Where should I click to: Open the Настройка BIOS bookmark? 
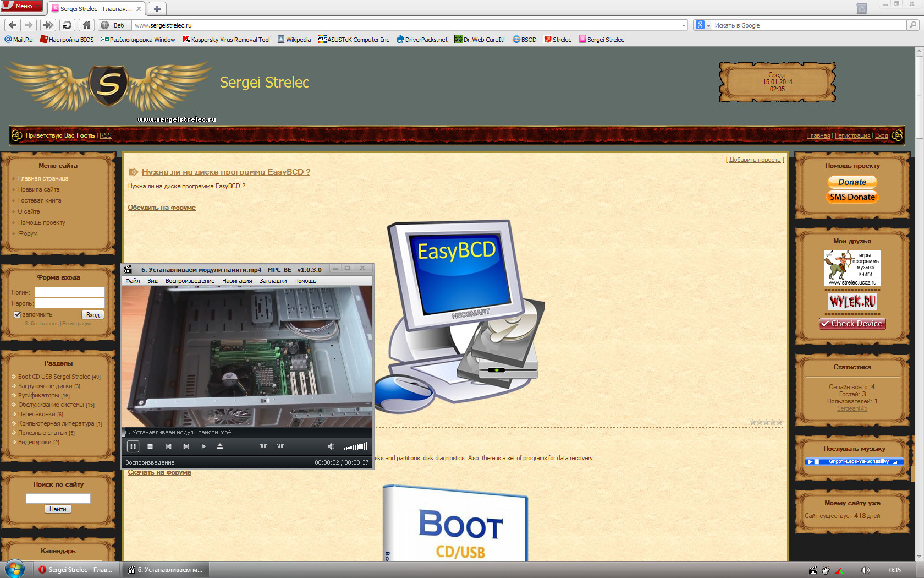tap(67, 40)
